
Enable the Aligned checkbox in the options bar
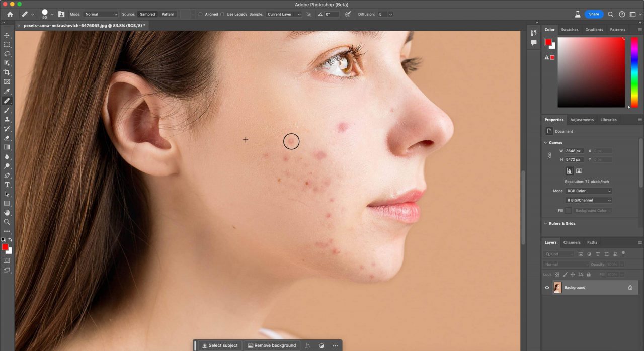pyautogui.click(x=201, y=14)
